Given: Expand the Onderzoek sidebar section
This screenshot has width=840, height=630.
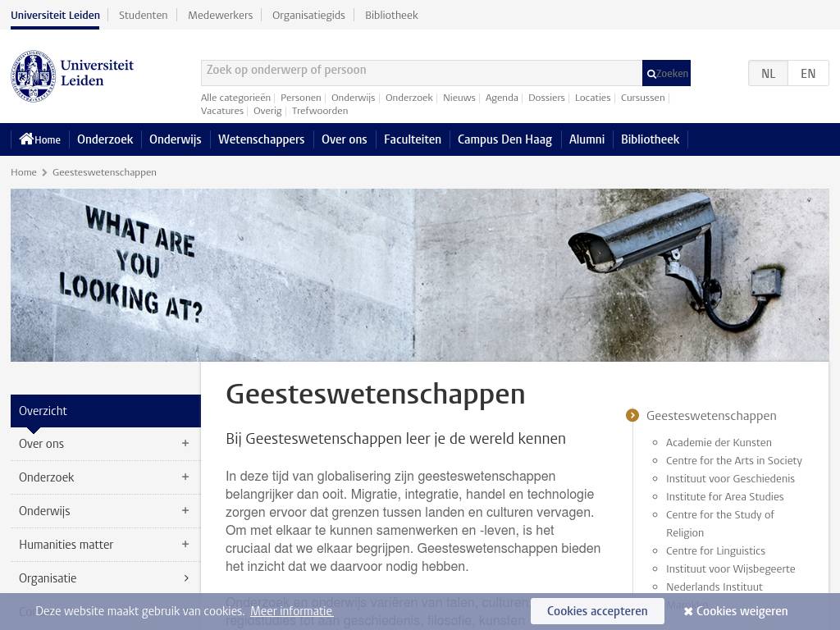Looking at the screenshot, I should (x=185, y=477).
